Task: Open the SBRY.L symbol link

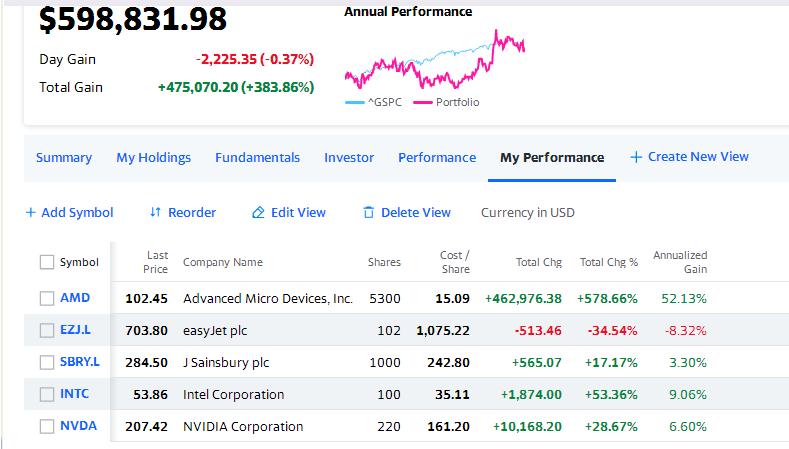Action: (80, 361)
